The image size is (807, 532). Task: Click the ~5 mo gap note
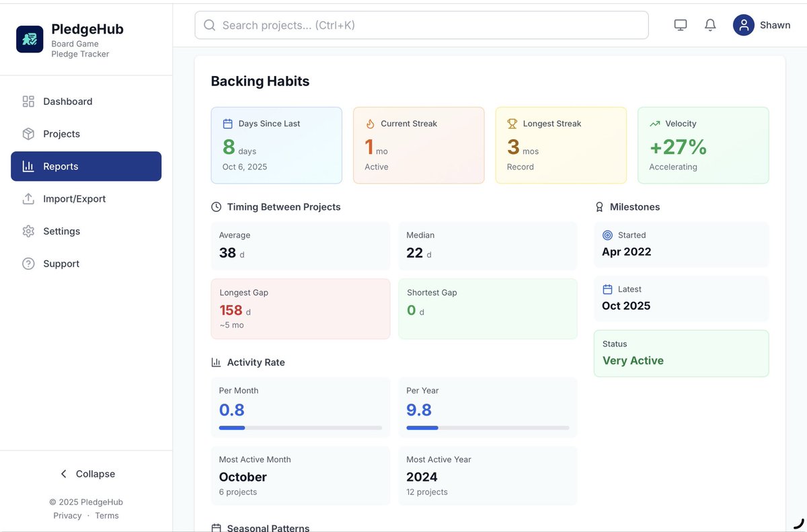232,325
